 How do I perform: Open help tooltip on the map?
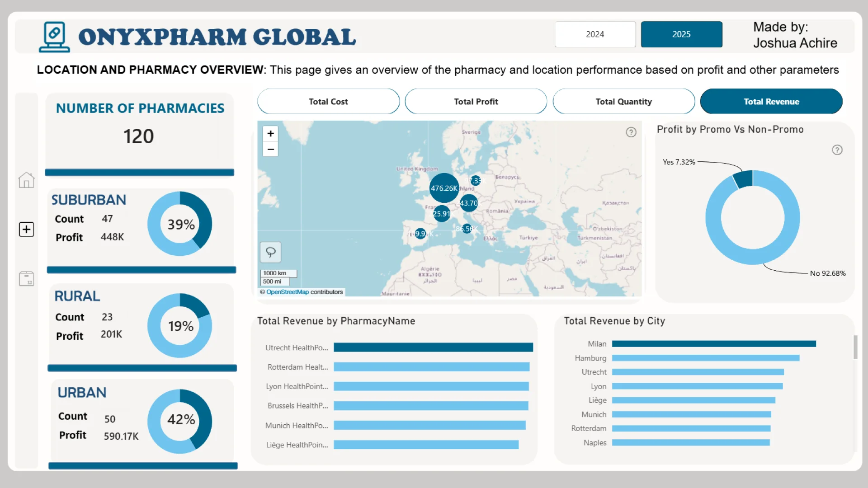point(631,132)
